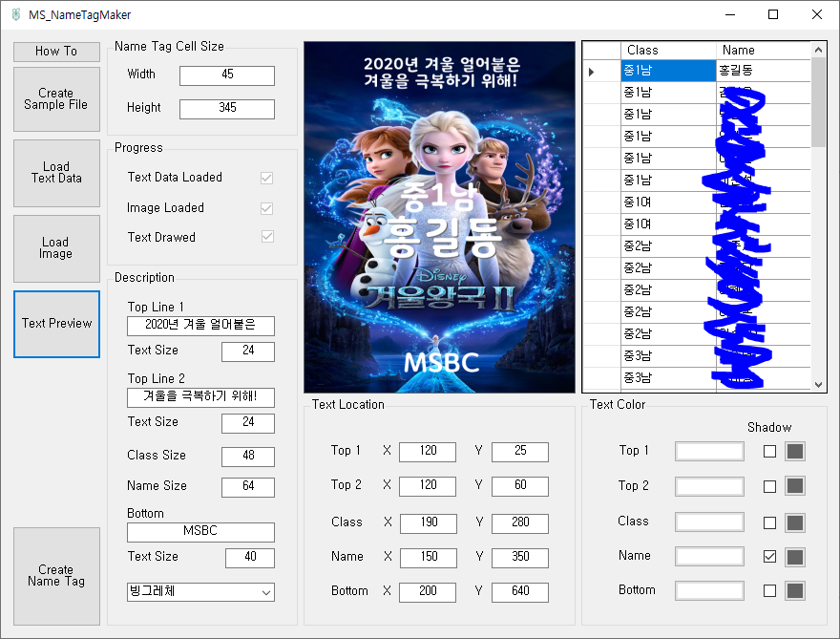Click the Bottom Text Size field
The width and height of the screenshot is (840, 639).
[250, 558]
